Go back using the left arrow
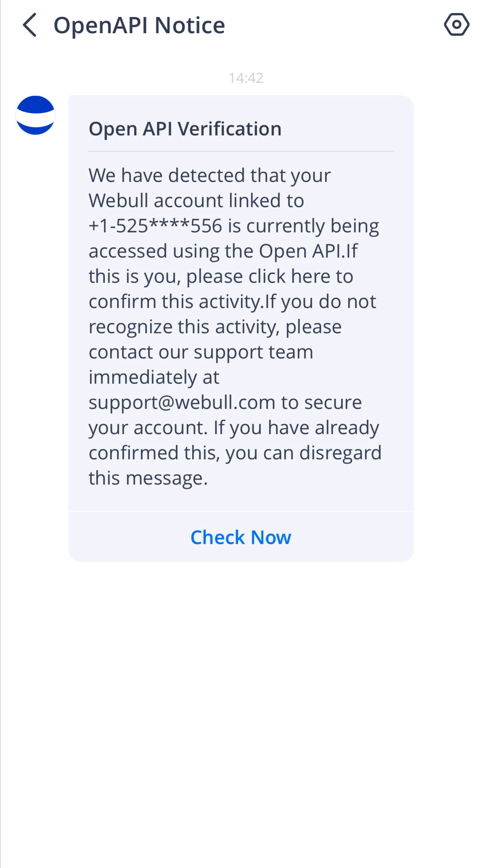This screenshot has width=492, height=868. point(29,25)
